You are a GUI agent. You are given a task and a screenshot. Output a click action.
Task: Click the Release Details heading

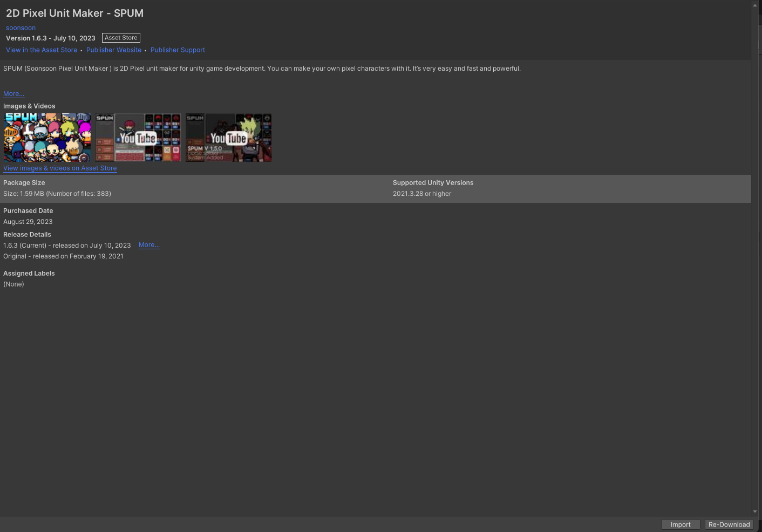[x=27, y=235]
